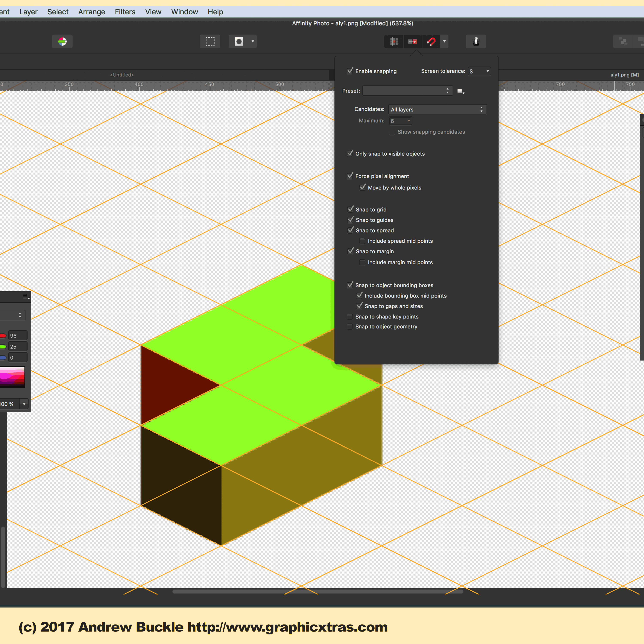Open the opacity percentage dropdown arrow
The width and height of the screenshot is (644, 644).
tap(24, 404)
